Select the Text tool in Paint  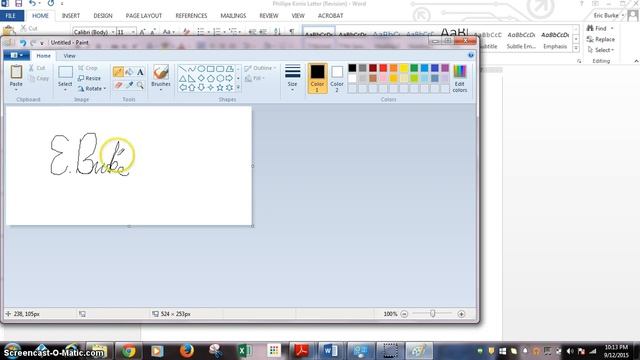click(140, 72)
